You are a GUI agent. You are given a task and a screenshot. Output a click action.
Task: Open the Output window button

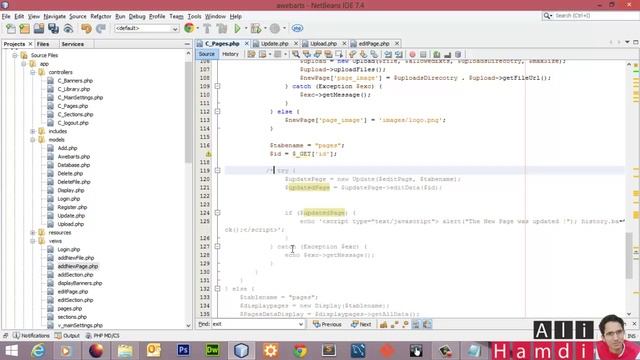tap(67, 336)
